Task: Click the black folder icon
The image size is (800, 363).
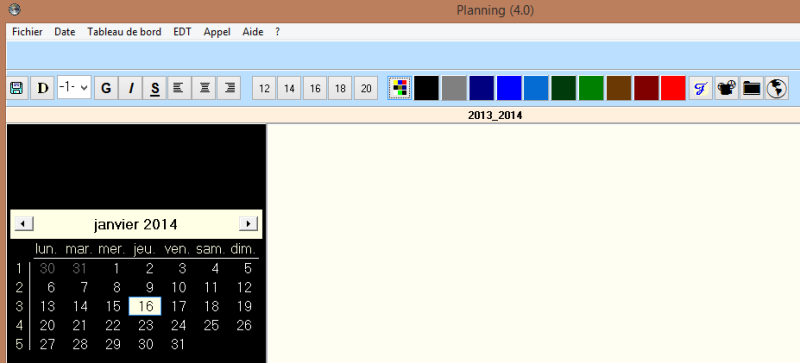Action: point(752,88)
